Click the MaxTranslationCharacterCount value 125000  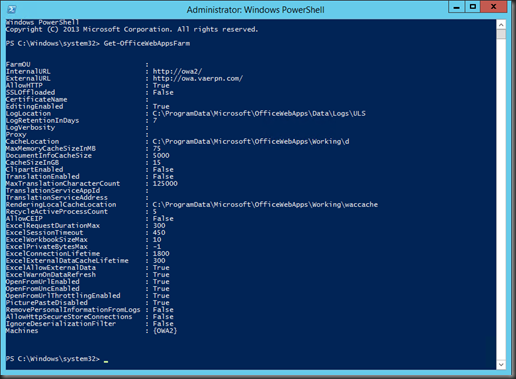[165, 183]
